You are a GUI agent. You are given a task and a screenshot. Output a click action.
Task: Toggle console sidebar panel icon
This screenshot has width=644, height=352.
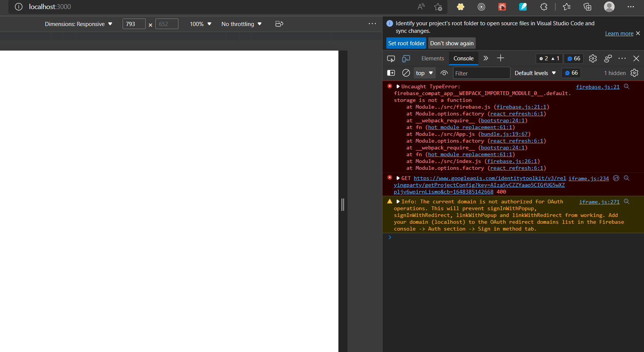391,73
